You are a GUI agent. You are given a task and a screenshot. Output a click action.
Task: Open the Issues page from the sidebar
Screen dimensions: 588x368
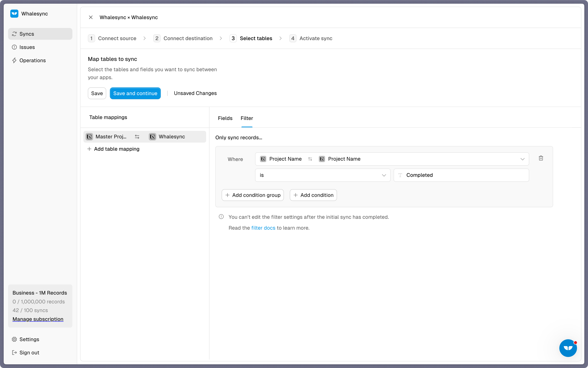40,47
